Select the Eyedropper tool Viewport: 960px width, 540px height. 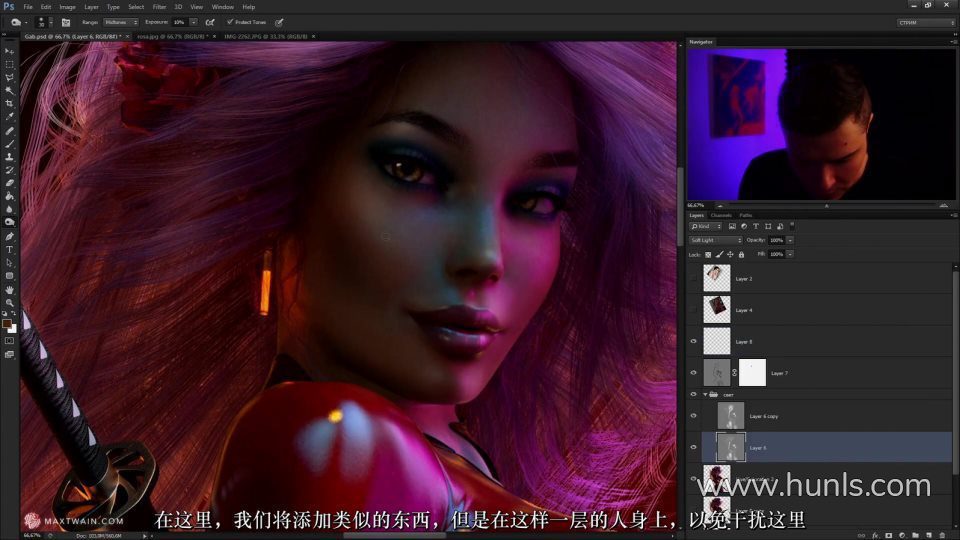(9, 116)
